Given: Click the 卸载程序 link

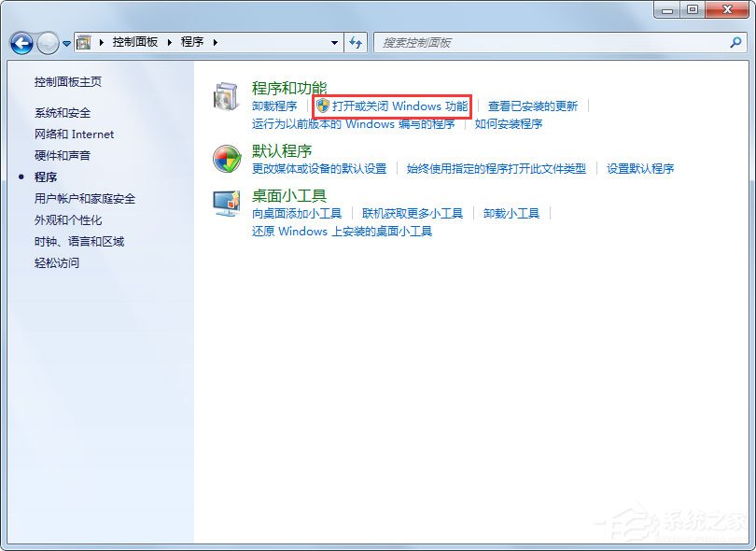Looking at the screenshot, I should [x=273, y=106].
